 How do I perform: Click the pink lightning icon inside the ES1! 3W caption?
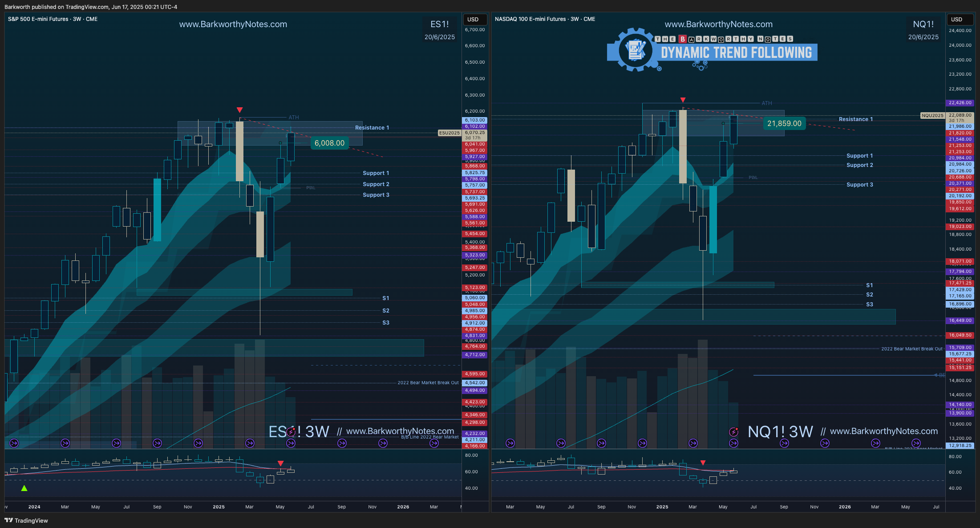[291, 431]
